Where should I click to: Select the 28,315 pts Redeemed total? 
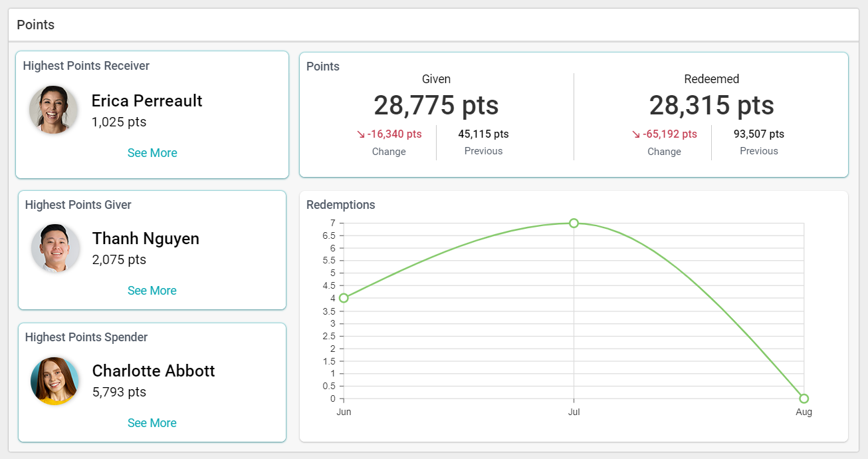click(x=711, y=106)
